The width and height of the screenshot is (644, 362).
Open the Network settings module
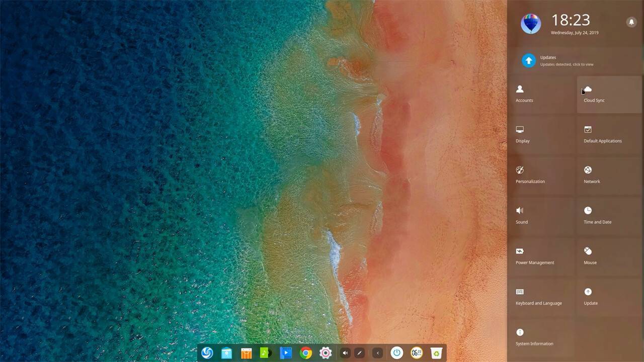[609, 175]
